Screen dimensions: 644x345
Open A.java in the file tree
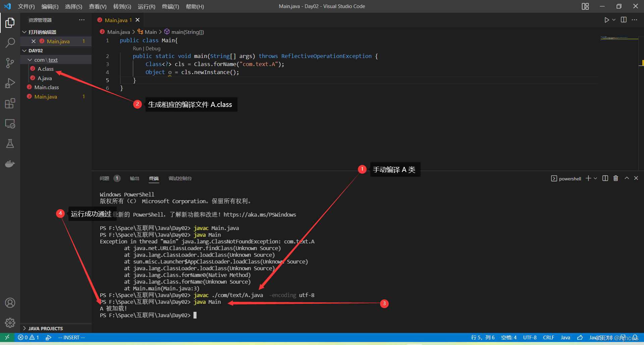coord(45,78)
